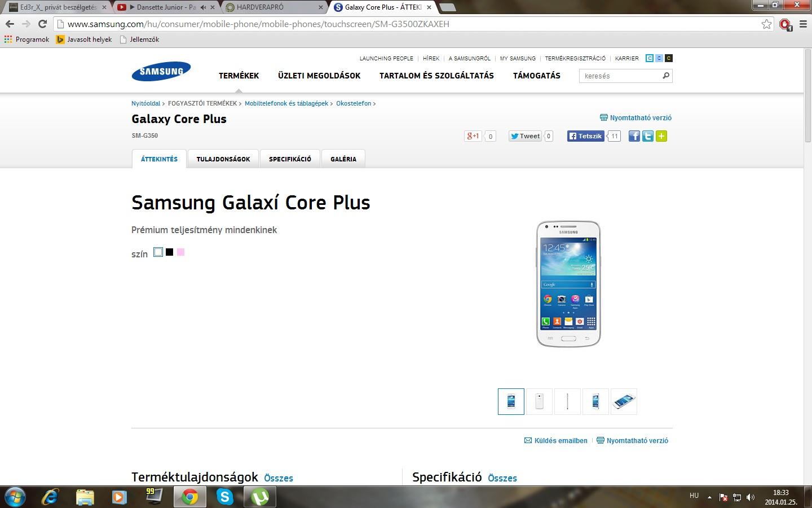The height and width of the screenshot is (508, 812).
Task: Click the browser forward arrow
Action: pos(26,24)
